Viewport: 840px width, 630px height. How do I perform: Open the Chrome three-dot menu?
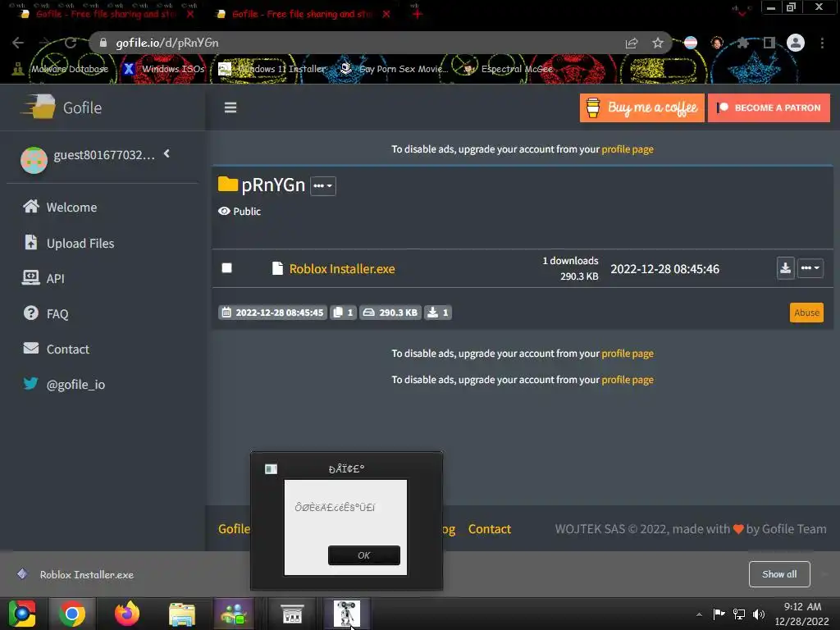pos(822,43)
